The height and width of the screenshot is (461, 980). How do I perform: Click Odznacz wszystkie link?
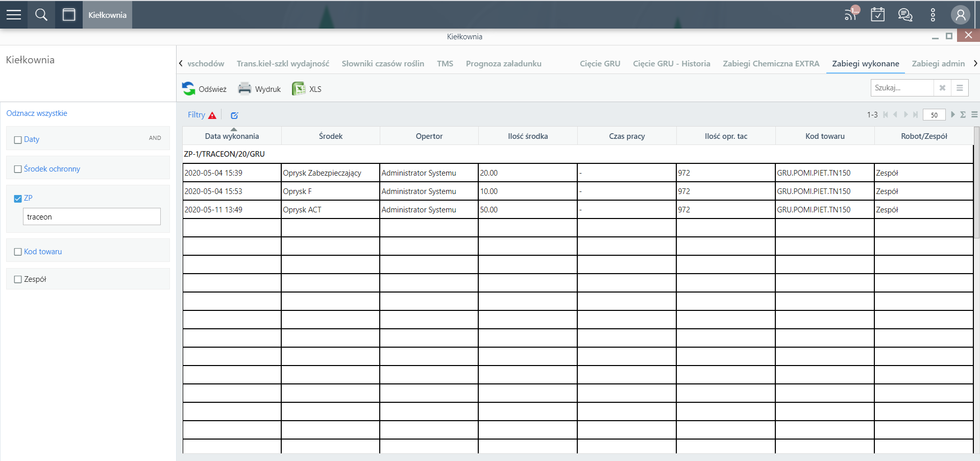[37, 113]
